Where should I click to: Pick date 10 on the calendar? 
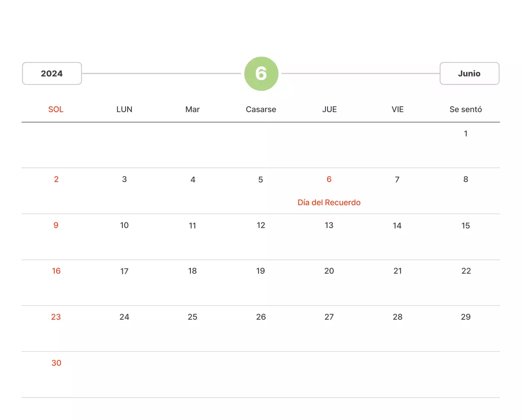124,225
